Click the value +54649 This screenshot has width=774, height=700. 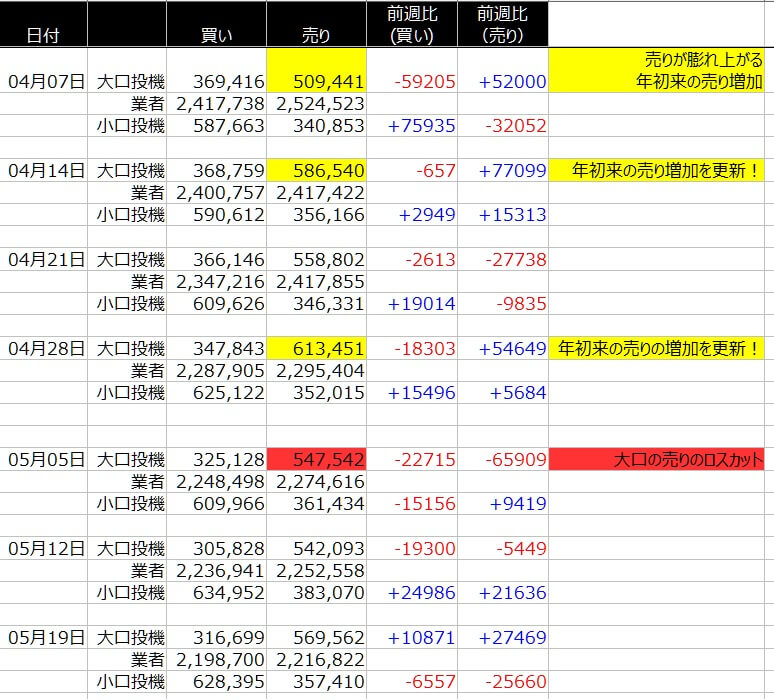(x=512, y=349)
